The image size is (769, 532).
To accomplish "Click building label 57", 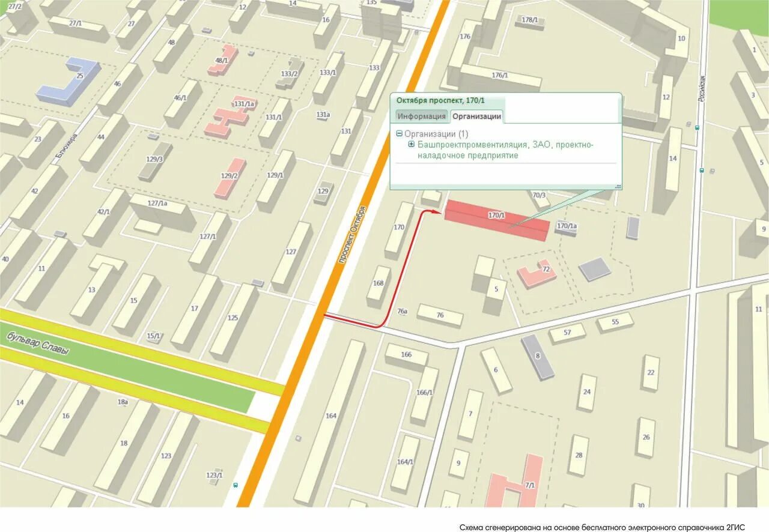I will (567, 333).
